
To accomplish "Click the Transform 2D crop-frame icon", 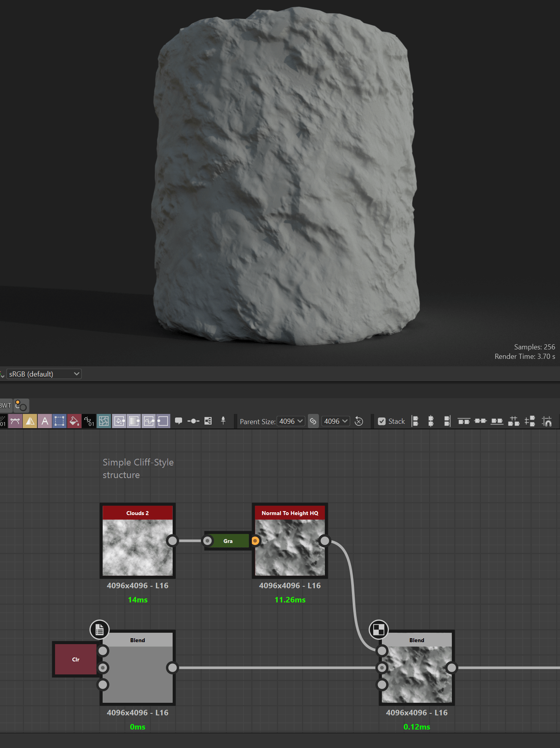I will click(x=59, y=421).
